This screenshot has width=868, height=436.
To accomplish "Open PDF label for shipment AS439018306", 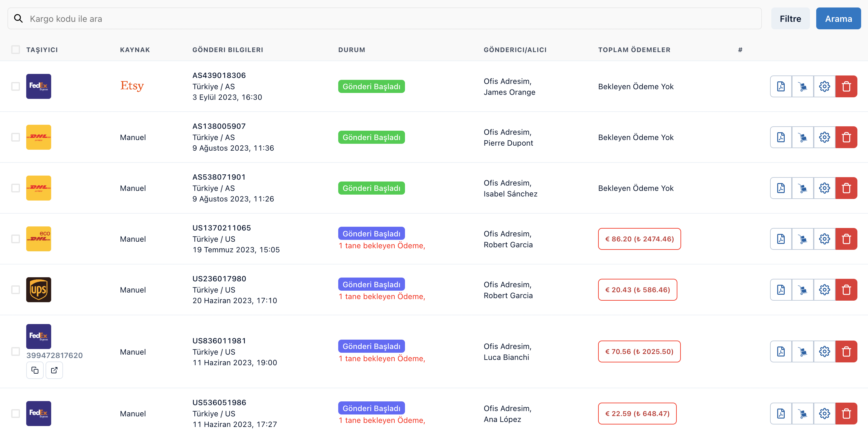I will [781, 87].
